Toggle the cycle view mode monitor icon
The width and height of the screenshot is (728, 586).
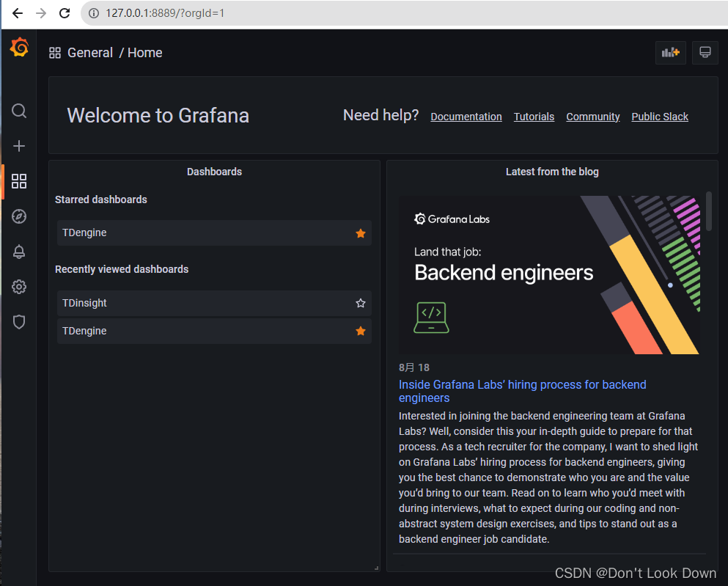[x=705, y=53]
